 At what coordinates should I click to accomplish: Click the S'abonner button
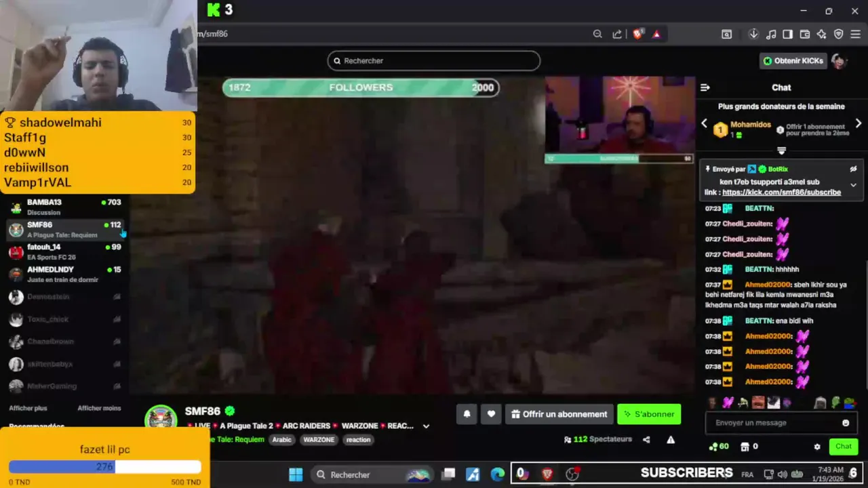pos(649,414)
